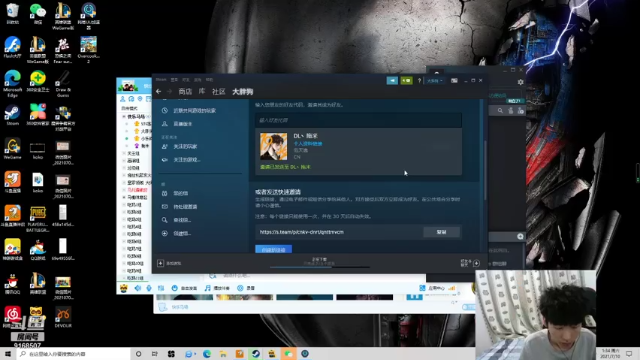Open Microsoft Edge desktop shortcut
Viewport: 640px width, 360px height.
[x=13, y=83]
